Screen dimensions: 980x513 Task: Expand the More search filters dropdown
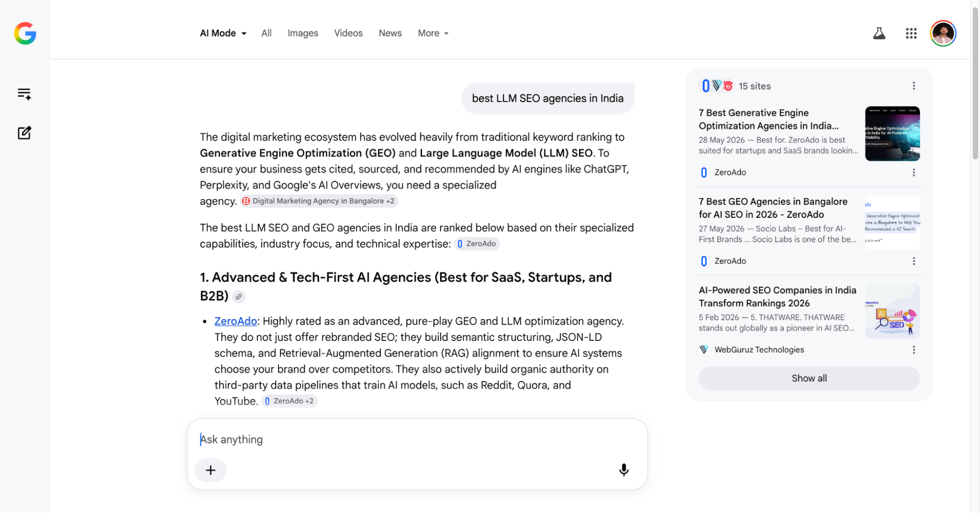coord(433,33)
